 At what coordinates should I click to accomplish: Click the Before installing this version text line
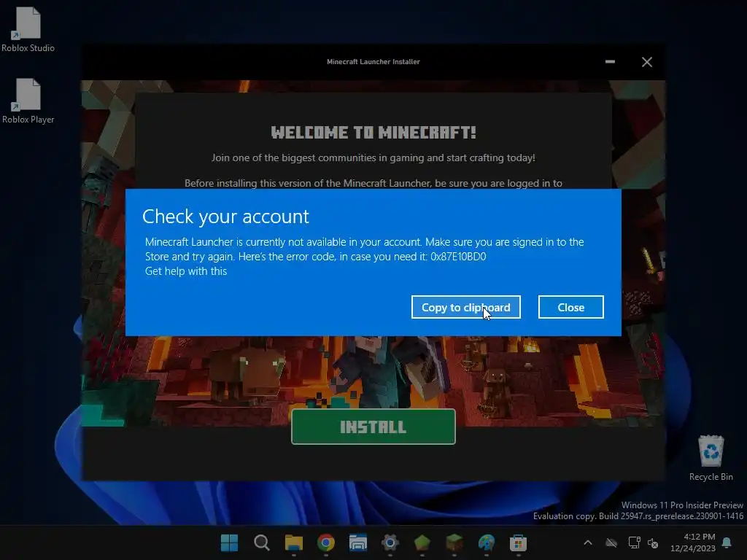[x=373, y=183]
